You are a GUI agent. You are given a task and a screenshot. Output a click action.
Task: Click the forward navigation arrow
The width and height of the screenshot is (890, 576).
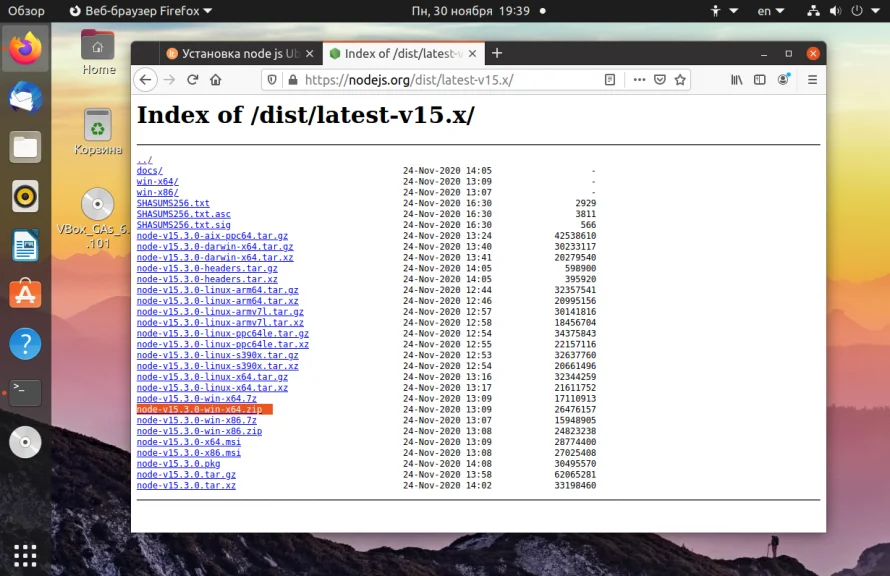(169, 80)
